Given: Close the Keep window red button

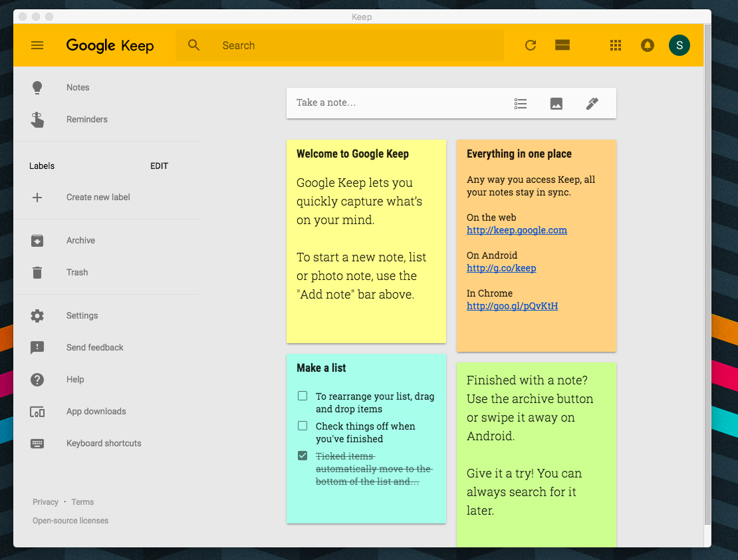Looking at the screenshot, I should click(23, 17).
